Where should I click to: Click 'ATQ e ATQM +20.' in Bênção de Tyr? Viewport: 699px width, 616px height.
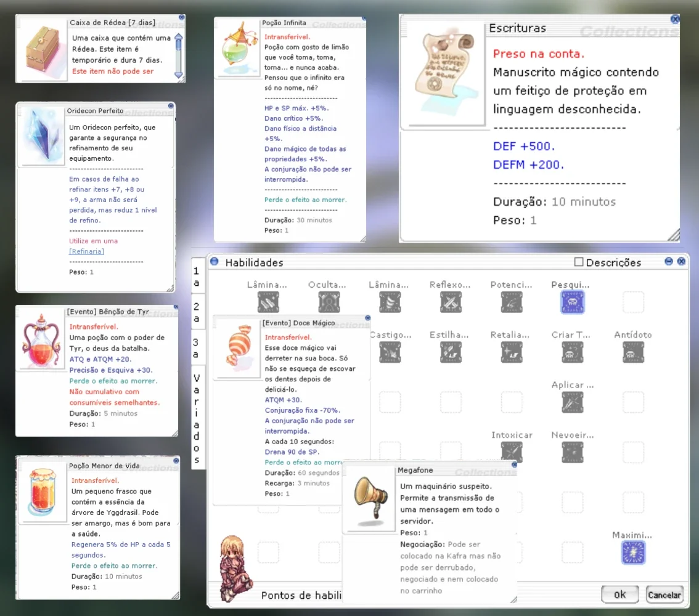pos(100,360)
